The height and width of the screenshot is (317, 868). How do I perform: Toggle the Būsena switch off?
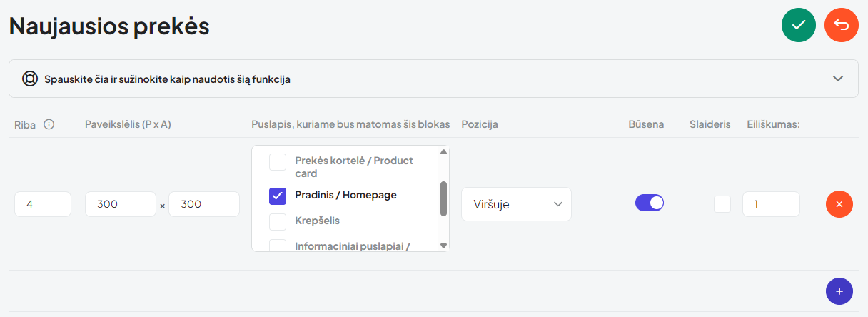coord(650,203)
